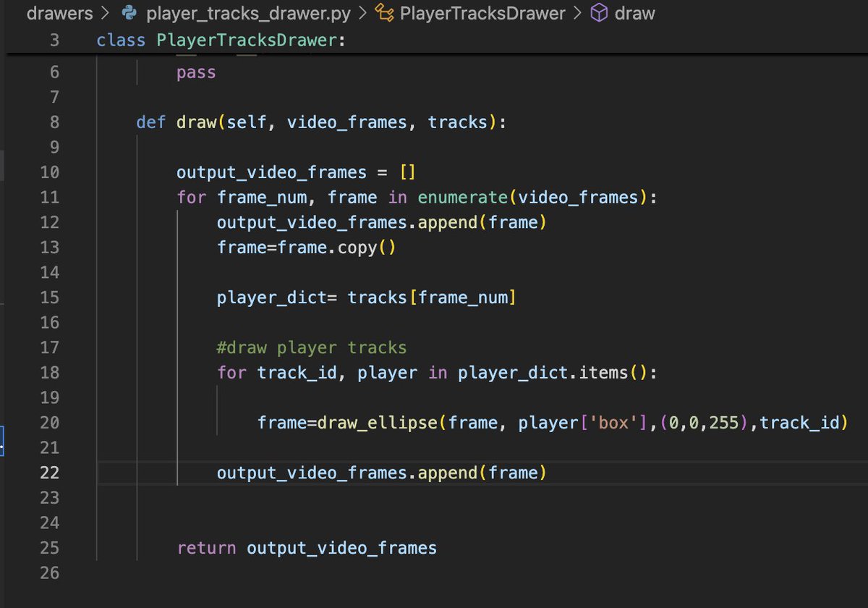This screenshot has width=868, height=608.
Task: Expand breadcrumb chevron after drawers
Action: coord(106,14)
